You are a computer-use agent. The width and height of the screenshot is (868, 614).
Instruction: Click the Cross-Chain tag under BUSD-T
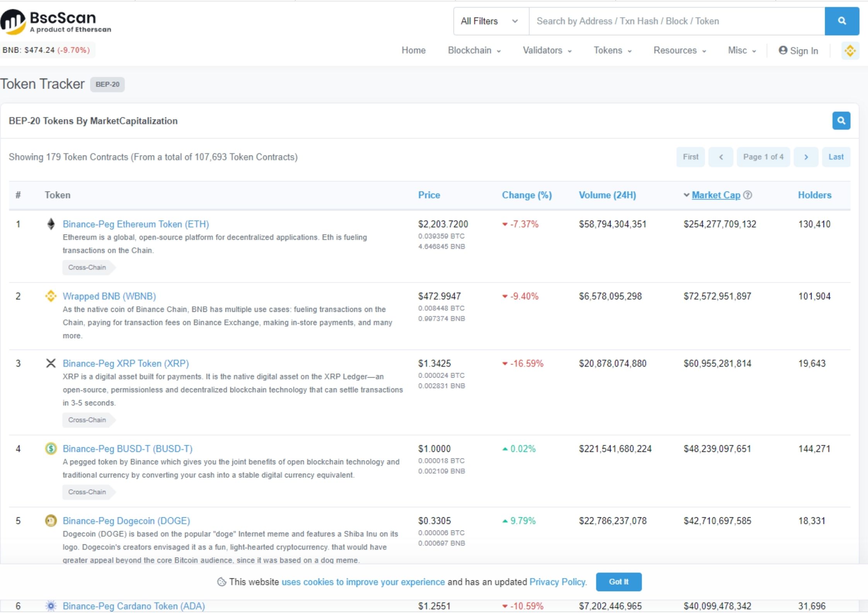(x=89, y=492)
